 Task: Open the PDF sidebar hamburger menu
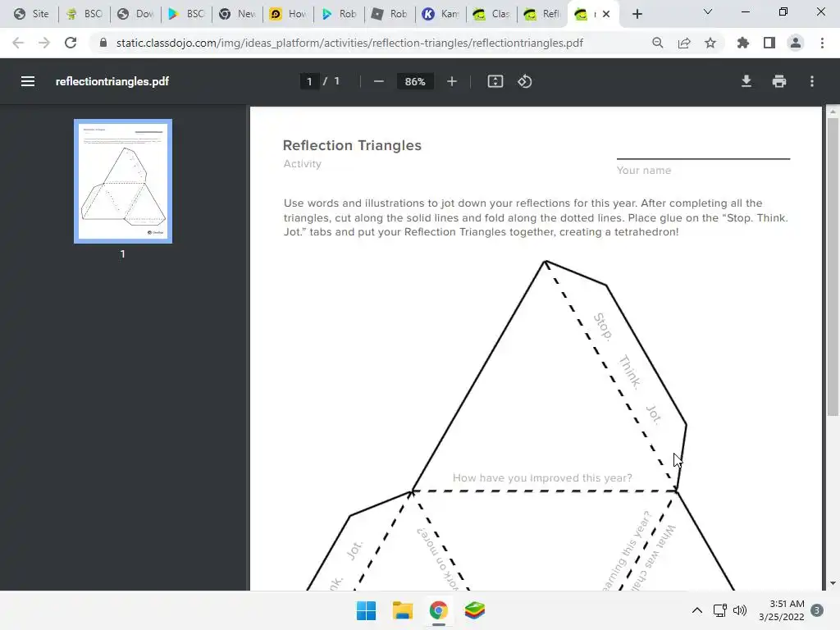(28, 81)
